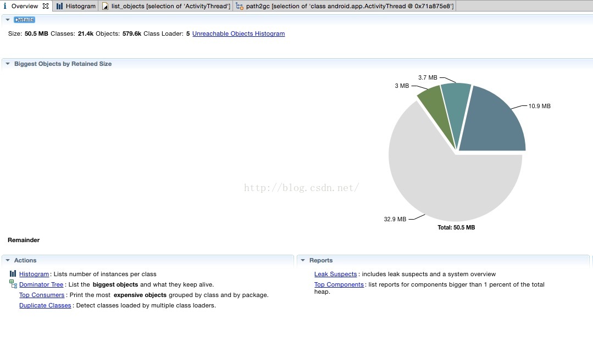The width and height of the screenshot is (593, 364).
Task: Click the 3 MB chart label
Action: [402, 86]
